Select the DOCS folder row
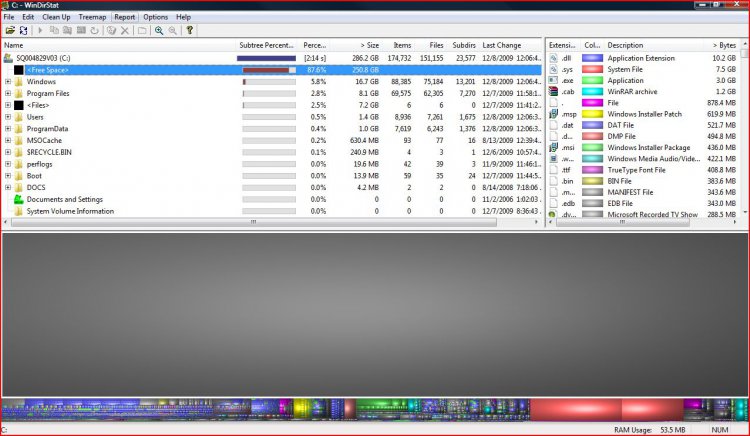 coord(272,187)
